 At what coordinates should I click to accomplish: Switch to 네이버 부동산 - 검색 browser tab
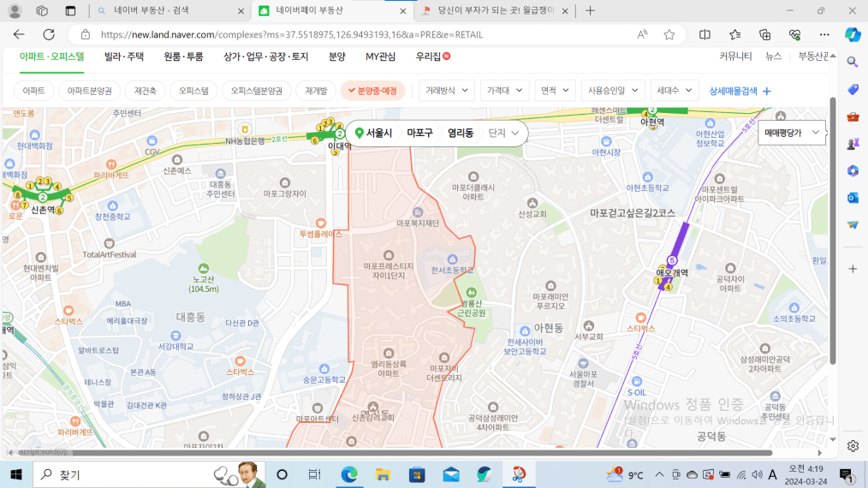[x=169, y=10]
